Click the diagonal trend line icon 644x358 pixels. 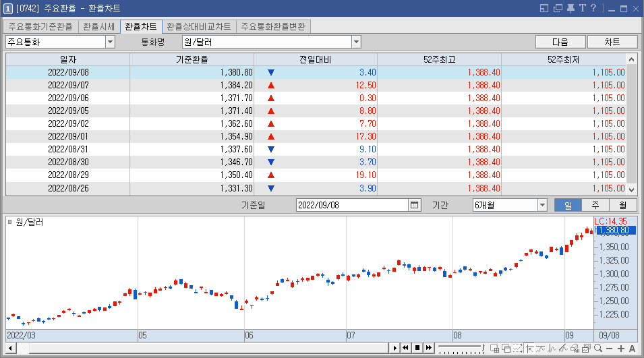click(x=563, y=348)
